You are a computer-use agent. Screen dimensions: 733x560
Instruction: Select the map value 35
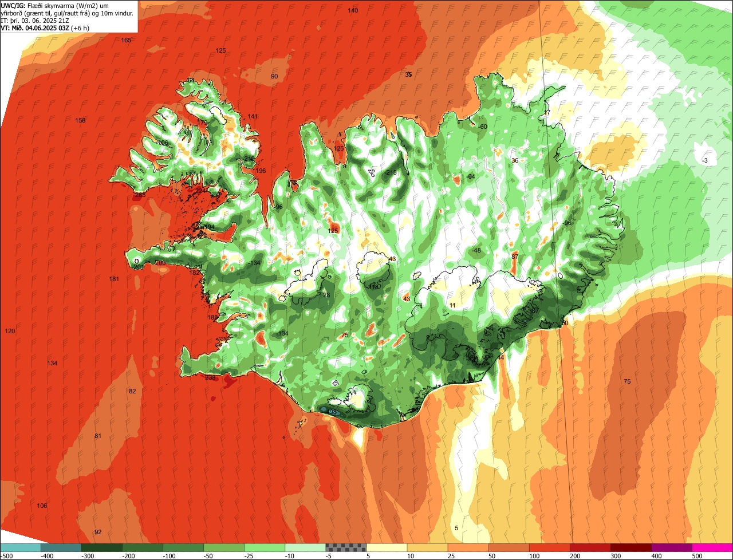coord(408,74)
